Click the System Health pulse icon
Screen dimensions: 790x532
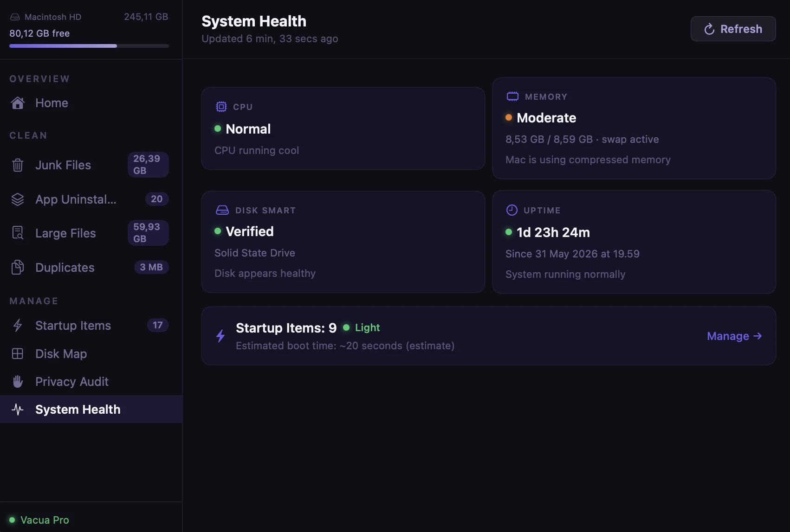click(18, 409)
